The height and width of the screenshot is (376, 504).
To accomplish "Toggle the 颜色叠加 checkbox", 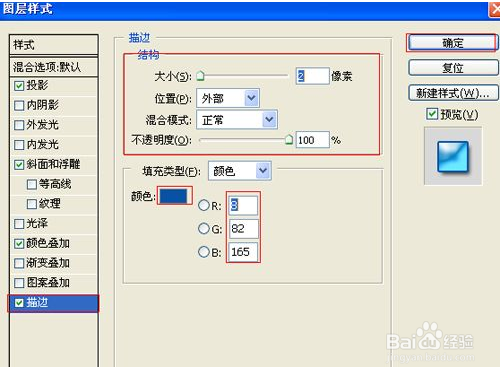I will pyautogui.click(x=19, y=243).
